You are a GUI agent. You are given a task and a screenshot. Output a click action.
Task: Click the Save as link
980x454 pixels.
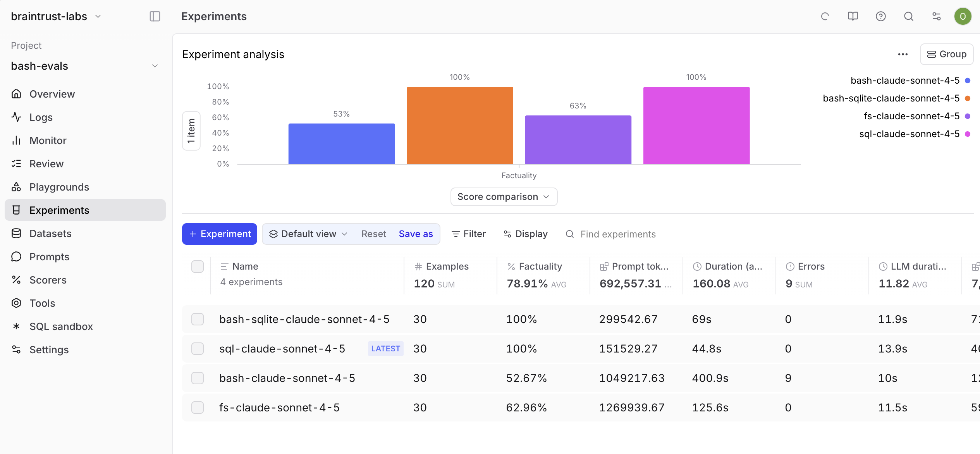[x=416, y=234]
